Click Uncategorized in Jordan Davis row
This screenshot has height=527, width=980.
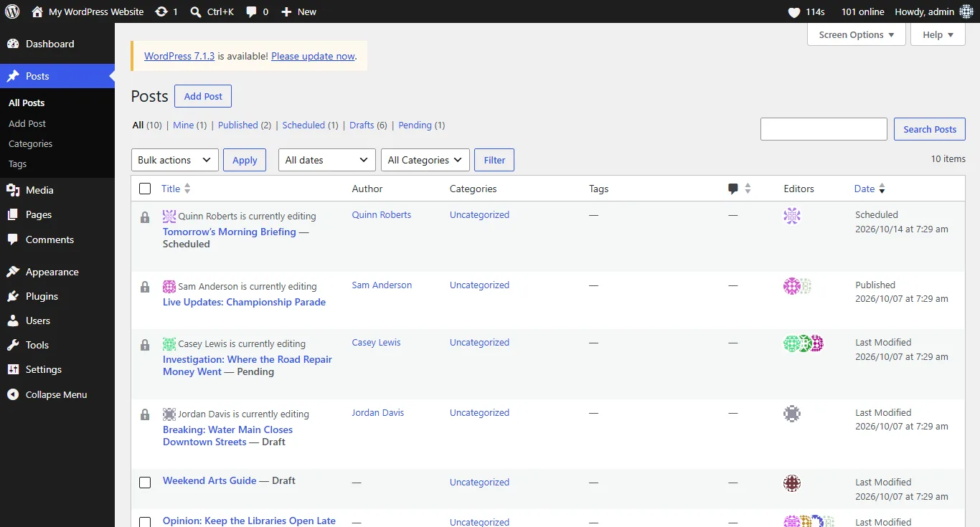pyautogui.click(x=479, y=412)
